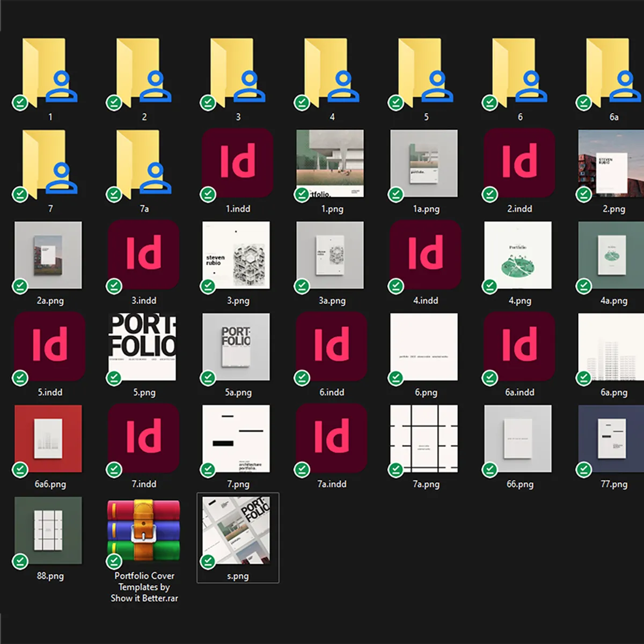This screenshot has width=644, height=644.
Task: Open the 1.indd InDesign file
Action: [237, 163]
